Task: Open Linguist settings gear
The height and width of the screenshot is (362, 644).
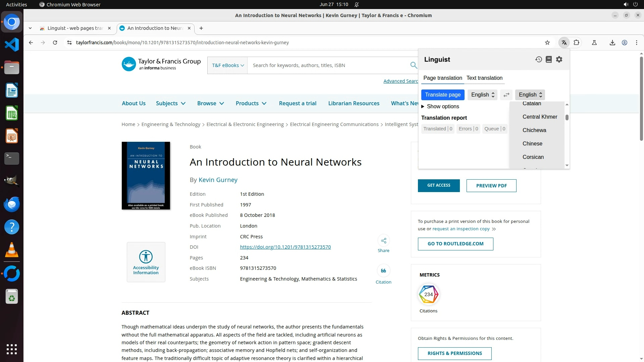Action: point(559,59)
